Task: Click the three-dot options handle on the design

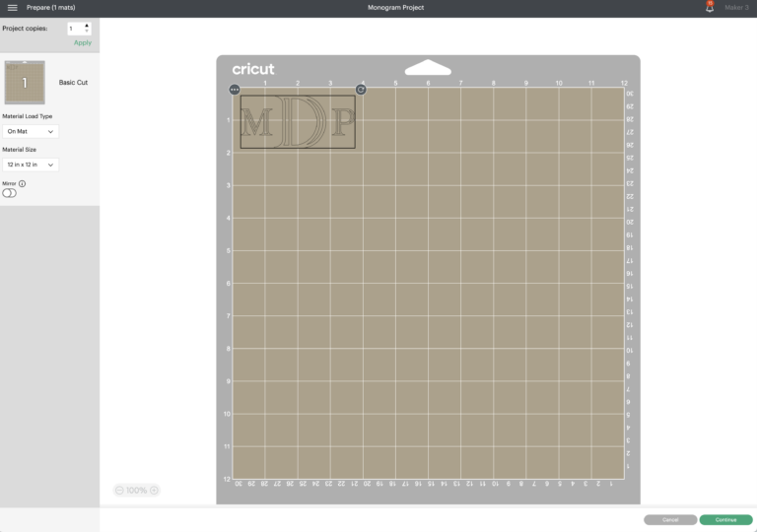Action: [x=235, y=90]
